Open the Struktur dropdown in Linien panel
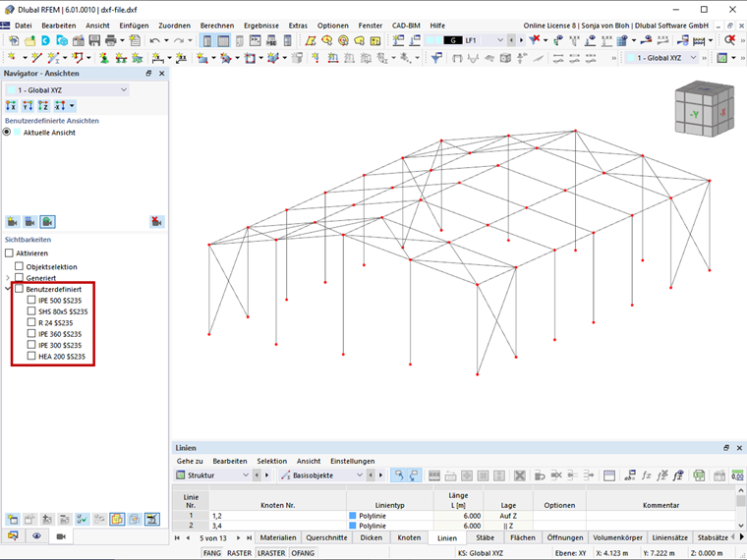 coord(212,476)
